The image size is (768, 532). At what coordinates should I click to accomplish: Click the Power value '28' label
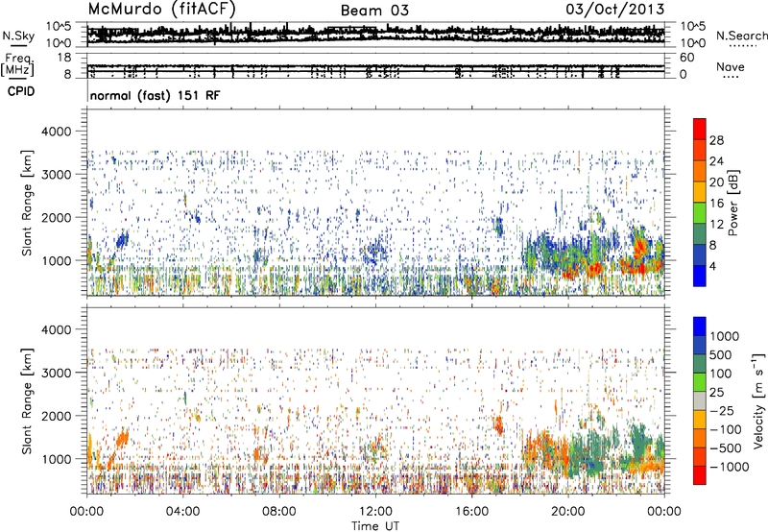coord(716,140)
